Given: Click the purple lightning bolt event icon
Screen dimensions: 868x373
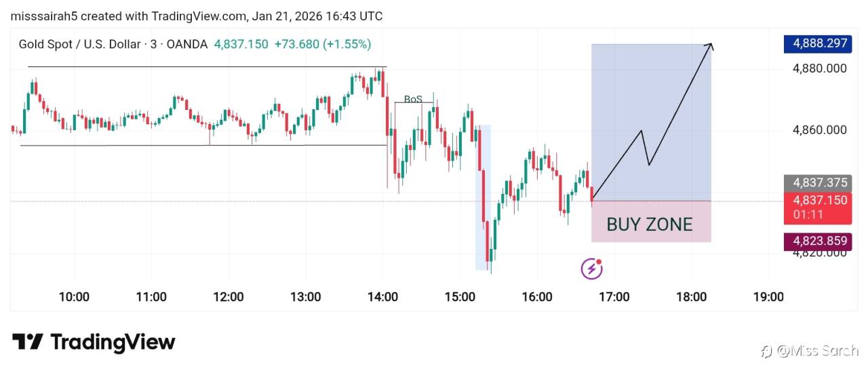Looking at the screenshot, I should pos(592,269).
